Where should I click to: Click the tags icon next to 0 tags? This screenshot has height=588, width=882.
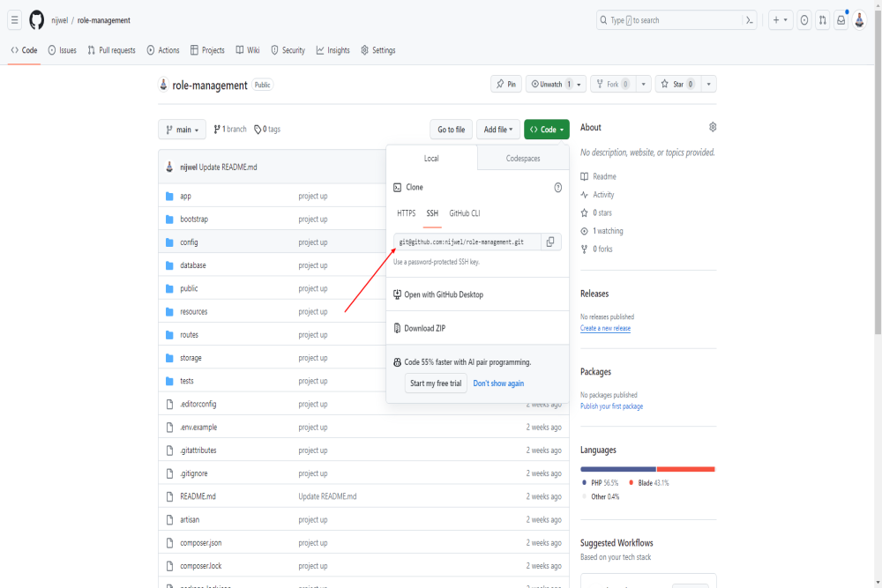tap(258, 130)
